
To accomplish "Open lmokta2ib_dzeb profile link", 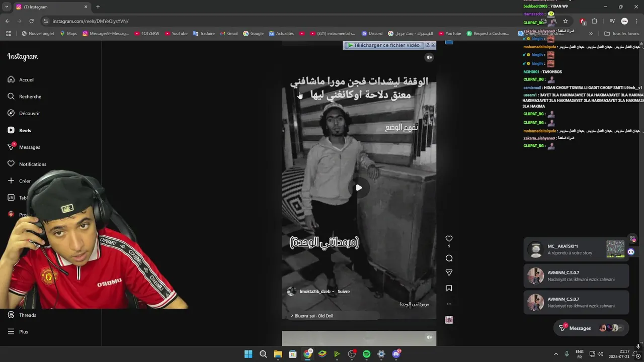I will pos(315,291).
